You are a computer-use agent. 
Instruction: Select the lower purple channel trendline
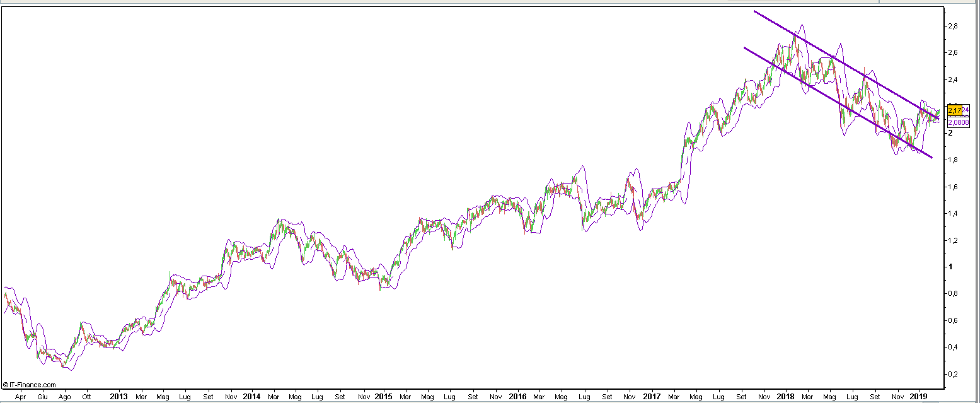(838, 102)
